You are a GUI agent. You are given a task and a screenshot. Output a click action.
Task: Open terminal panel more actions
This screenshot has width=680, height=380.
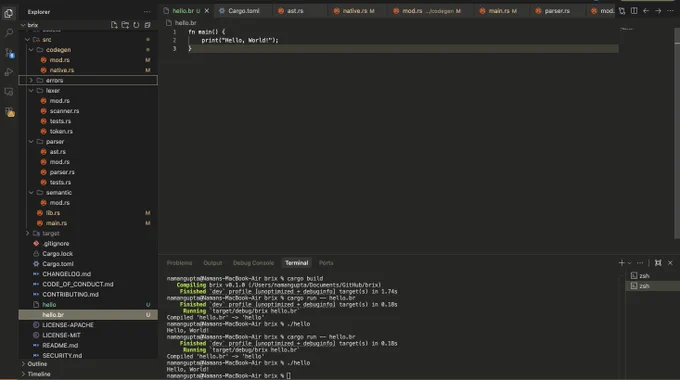[x=640, y=263]
